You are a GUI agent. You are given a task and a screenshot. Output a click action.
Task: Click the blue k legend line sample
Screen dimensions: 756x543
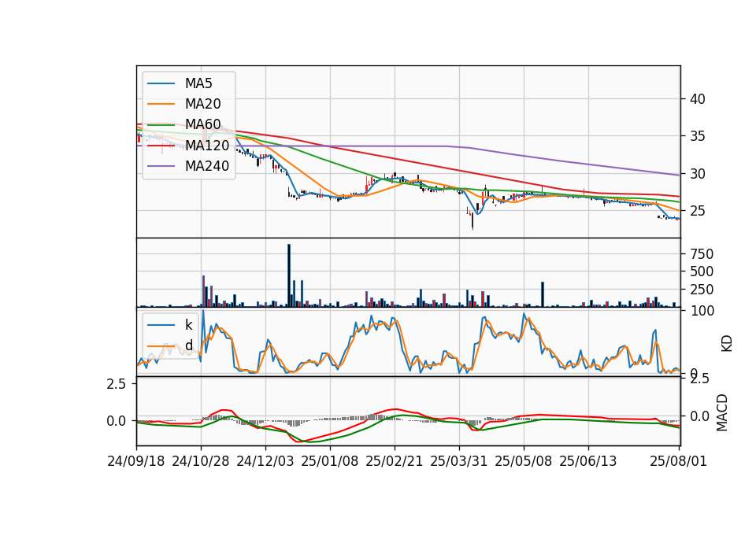[161, 325]
